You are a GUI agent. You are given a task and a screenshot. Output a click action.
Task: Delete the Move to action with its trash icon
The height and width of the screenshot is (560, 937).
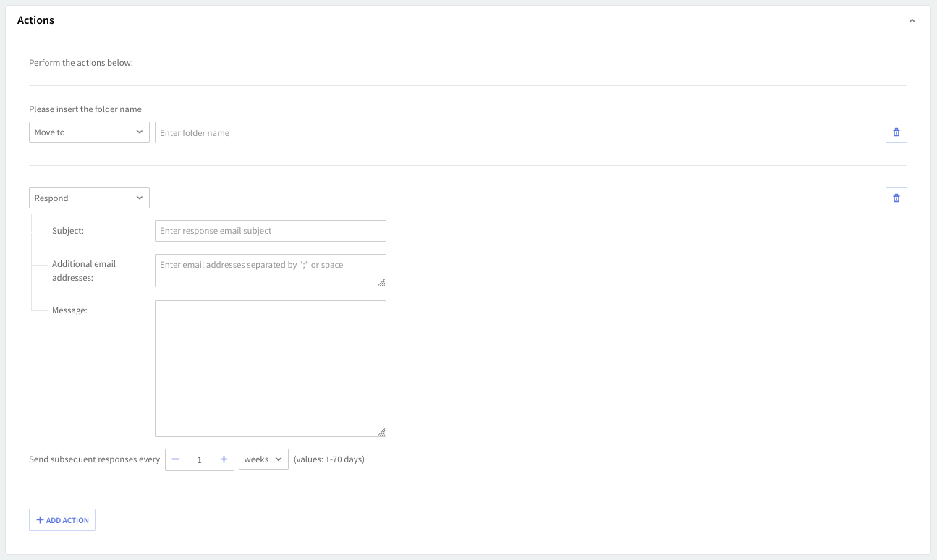pos(896,132)
